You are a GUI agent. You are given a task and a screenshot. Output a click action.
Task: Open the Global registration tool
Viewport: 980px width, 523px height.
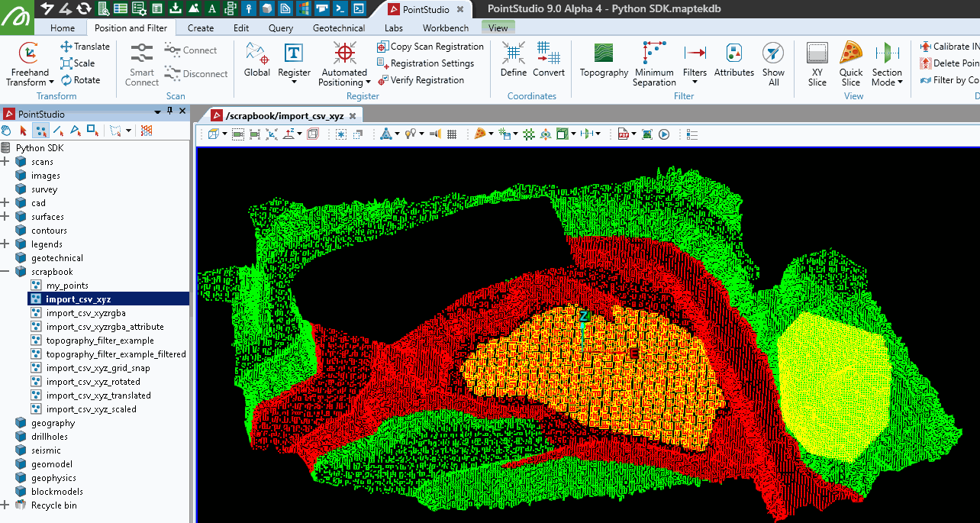tap(256, 60)
